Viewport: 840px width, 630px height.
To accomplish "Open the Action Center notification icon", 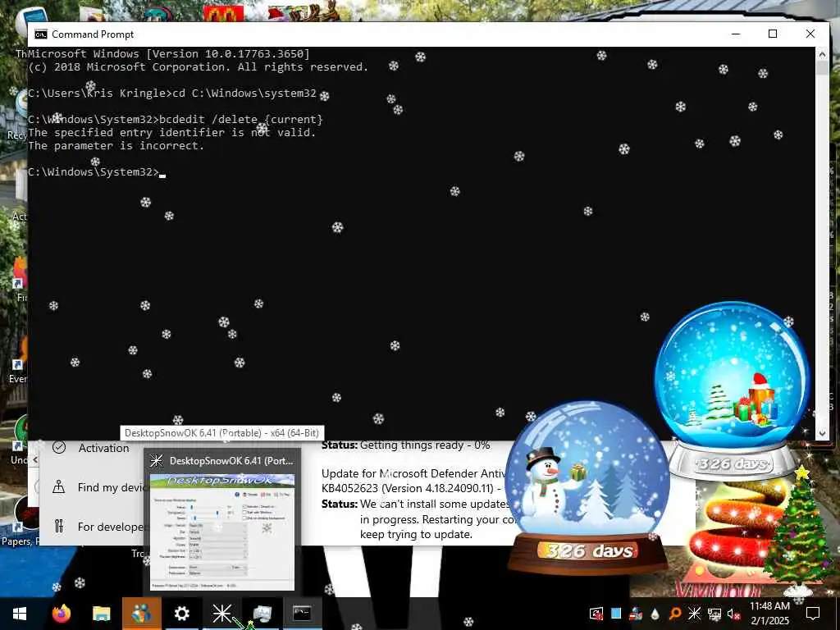I will point(813,614).
